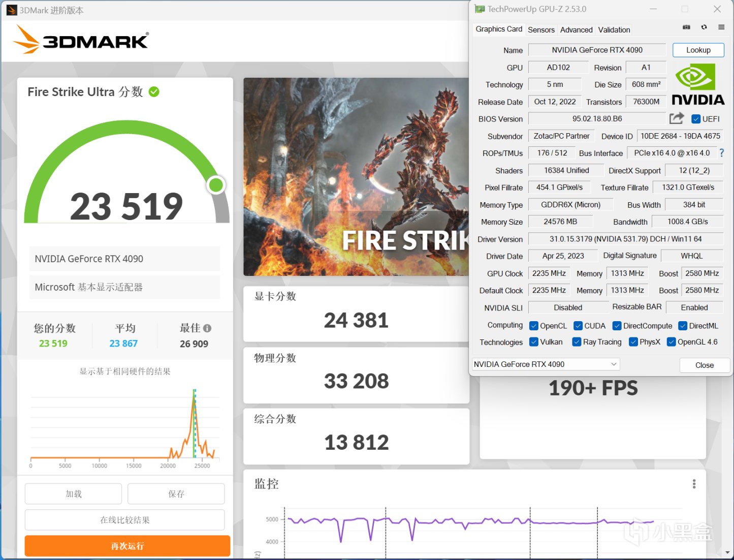Image resolution: width=734 pixels, height=560 pixels.
Task: Click the BIOS export share icon
Action: pos(677,118)
